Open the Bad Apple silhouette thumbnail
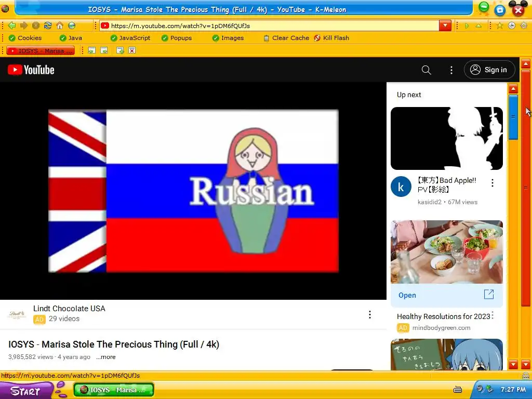 [446, 138]
